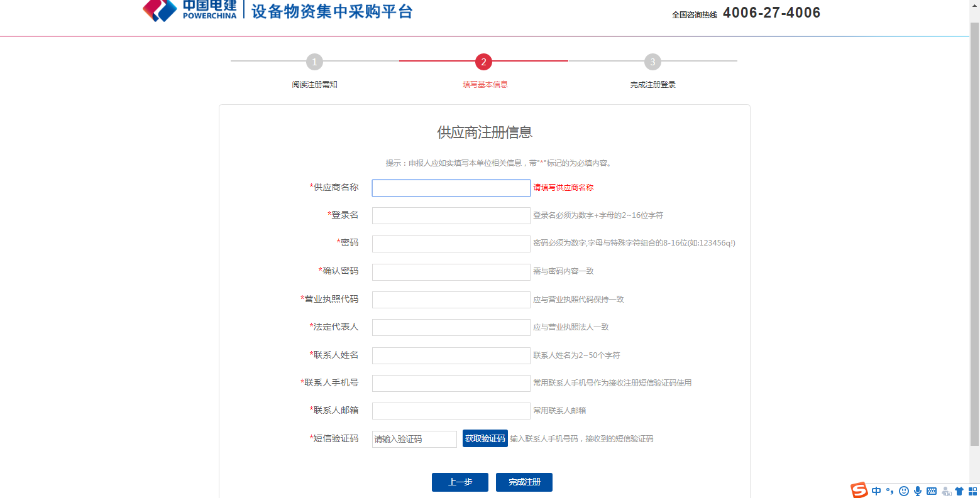
Task: Toggle the punctuation mode icon in IME bar
Action: (x=889, y=491)
